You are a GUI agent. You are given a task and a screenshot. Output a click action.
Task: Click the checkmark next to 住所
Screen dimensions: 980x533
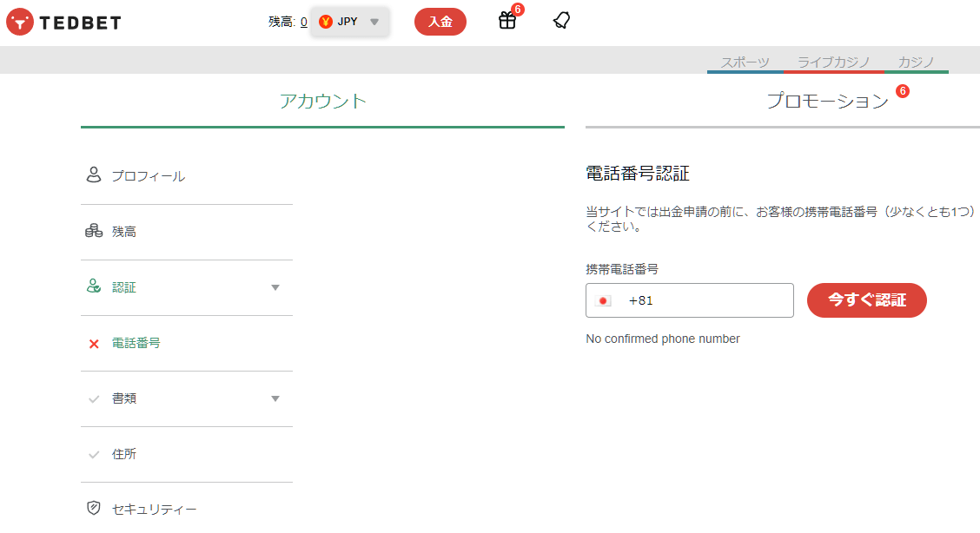[x=94, y=453]
